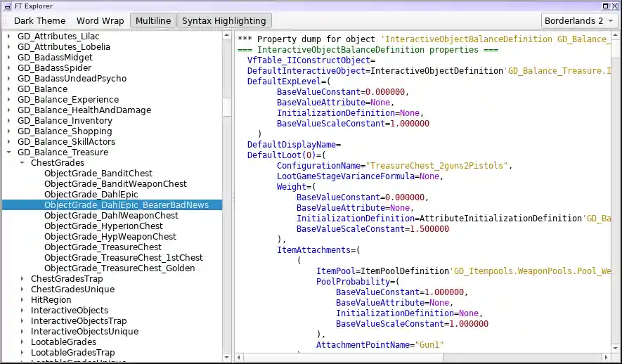
Task: Toggle Word Wrap option
Action: (101, 20)
